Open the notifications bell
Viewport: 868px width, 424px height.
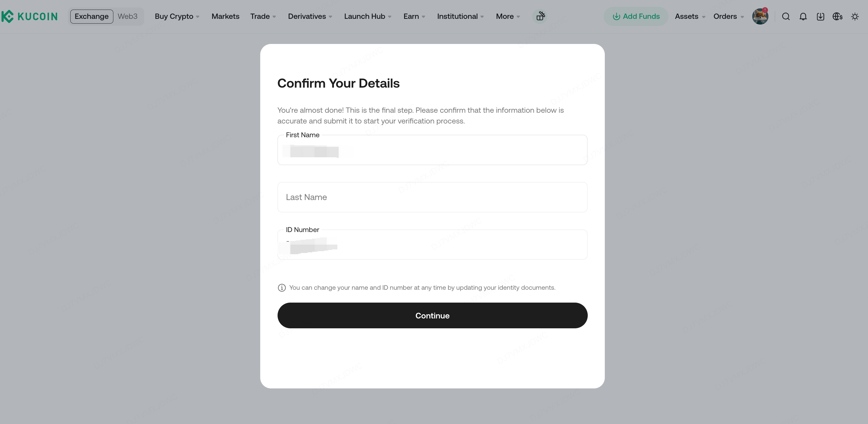[x=803, y=16]
